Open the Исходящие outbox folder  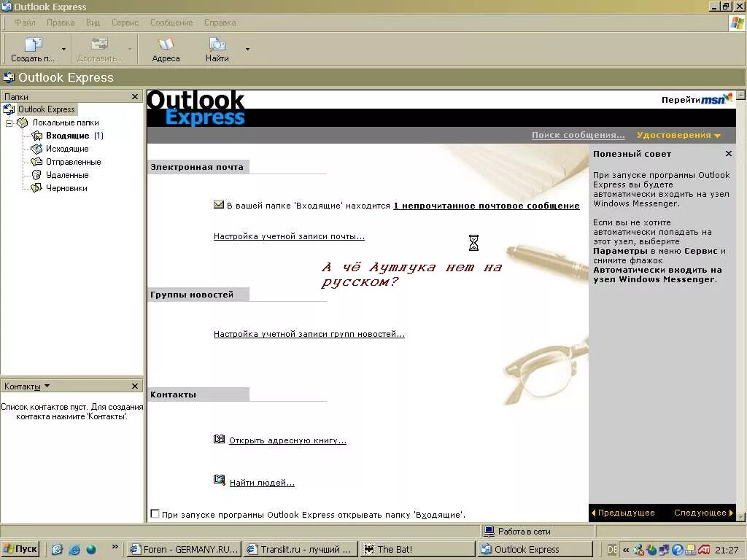tap(67, 149)
